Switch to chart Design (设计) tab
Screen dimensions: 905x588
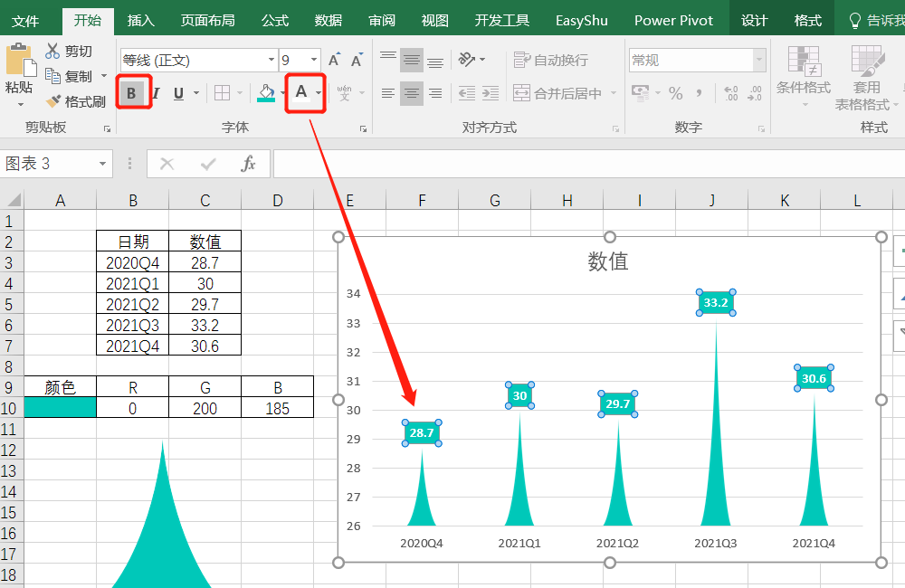[x=754, y=21]
